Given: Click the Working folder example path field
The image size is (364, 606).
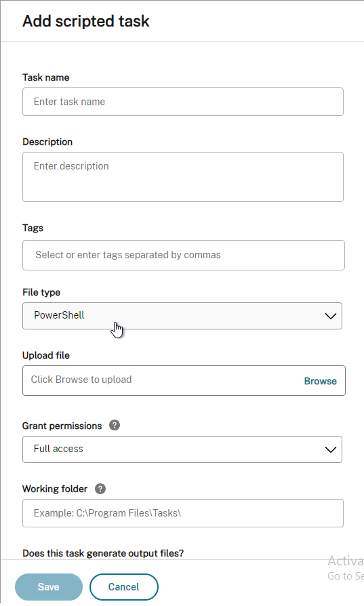Looking at the screenshot, I should (x=183, y=513).
